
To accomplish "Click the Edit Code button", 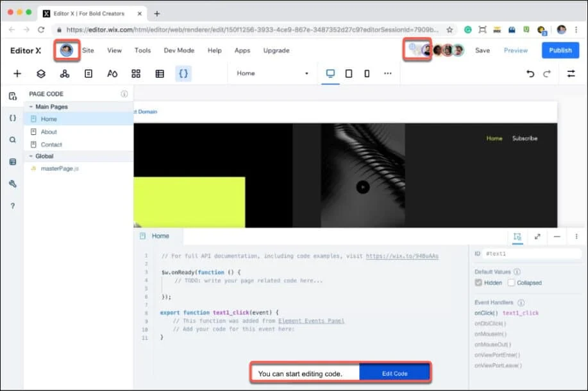I will (x=394, y=373).
